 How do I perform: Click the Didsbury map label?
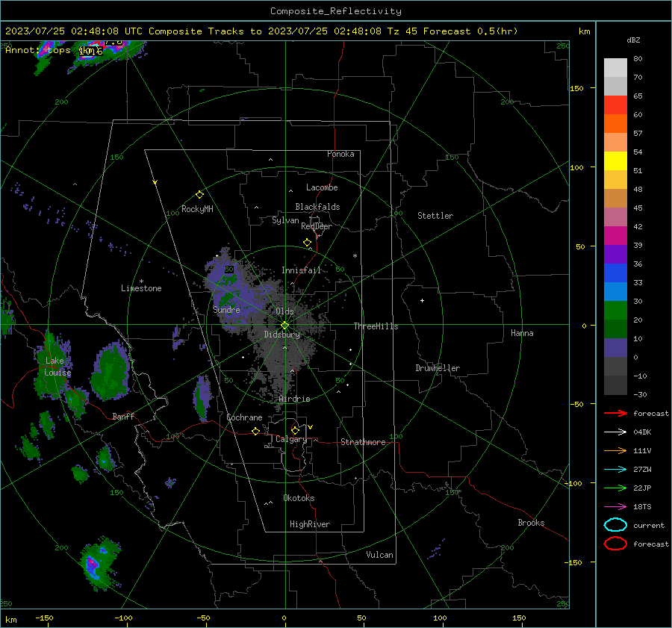tap(281, 335)
